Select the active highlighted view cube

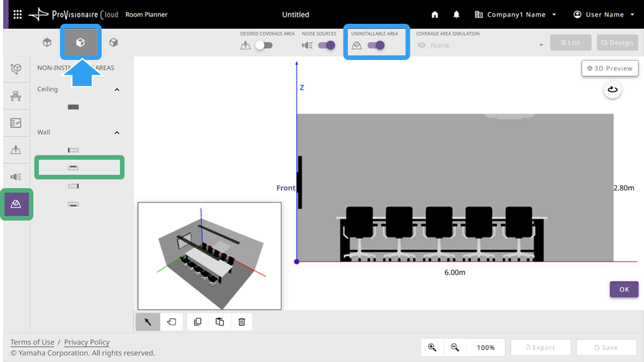click(81, 43)
